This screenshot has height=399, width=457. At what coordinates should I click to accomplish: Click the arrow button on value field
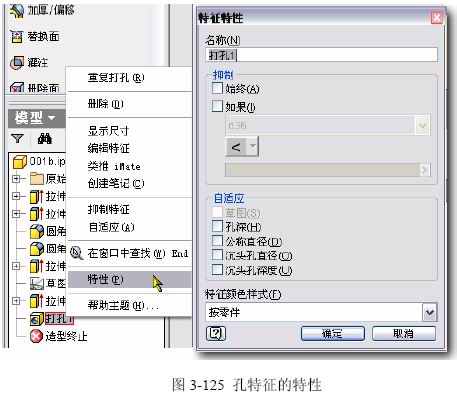click(x=425, y=170)
